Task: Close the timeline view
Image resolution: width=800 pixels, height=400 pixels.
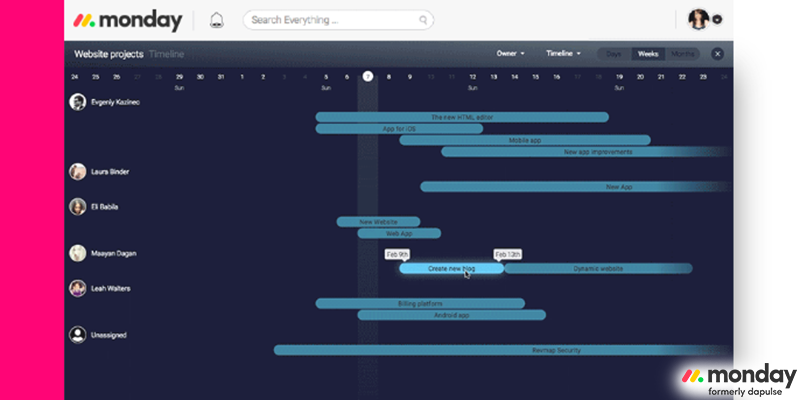Action: 717,54
